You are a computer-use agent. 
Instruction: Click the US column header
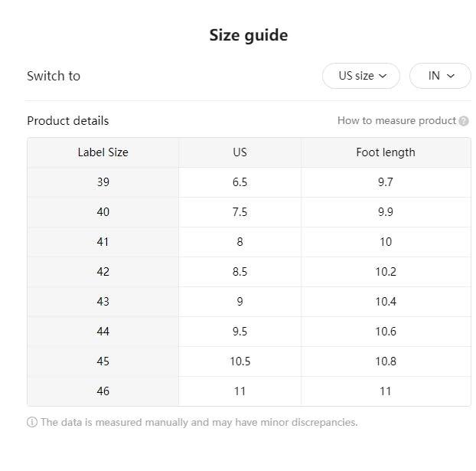[240, 152]
